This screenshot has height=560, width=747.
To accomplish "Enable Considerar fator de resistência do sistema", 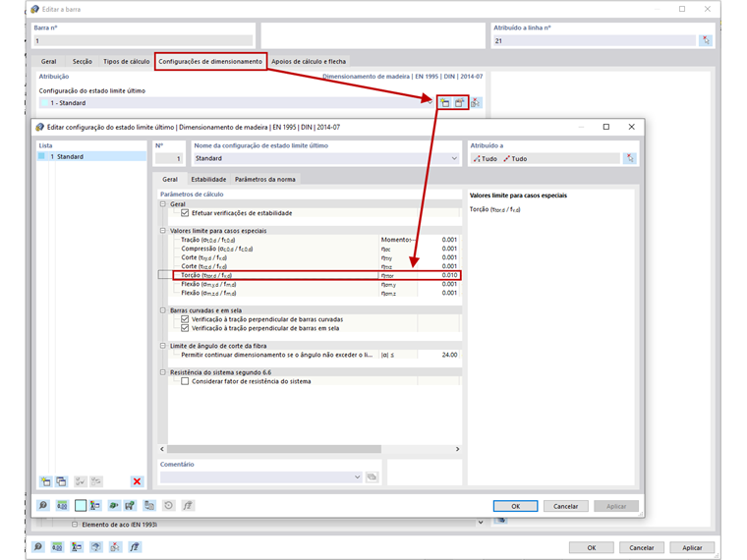I will pos(185,381).
